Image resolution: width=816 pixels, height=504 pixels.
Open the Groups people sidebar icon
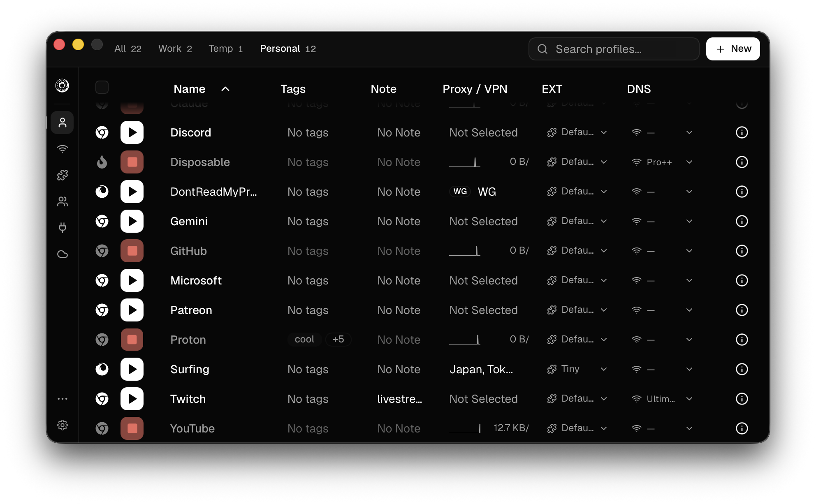(62, 201)
